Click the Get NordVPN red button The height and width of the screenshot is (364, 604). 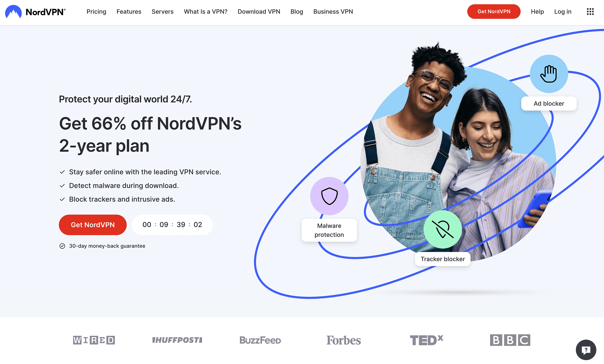92,224
